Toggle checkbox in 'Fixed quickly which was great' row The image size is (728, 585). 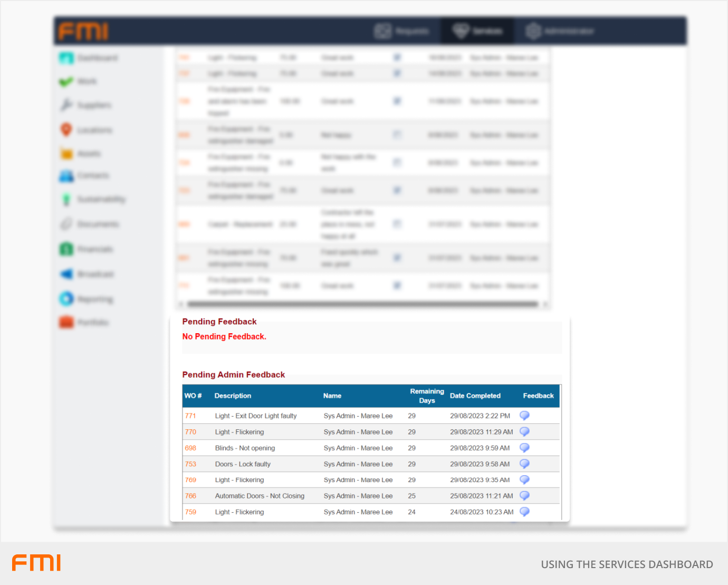[x=397, y=258]
